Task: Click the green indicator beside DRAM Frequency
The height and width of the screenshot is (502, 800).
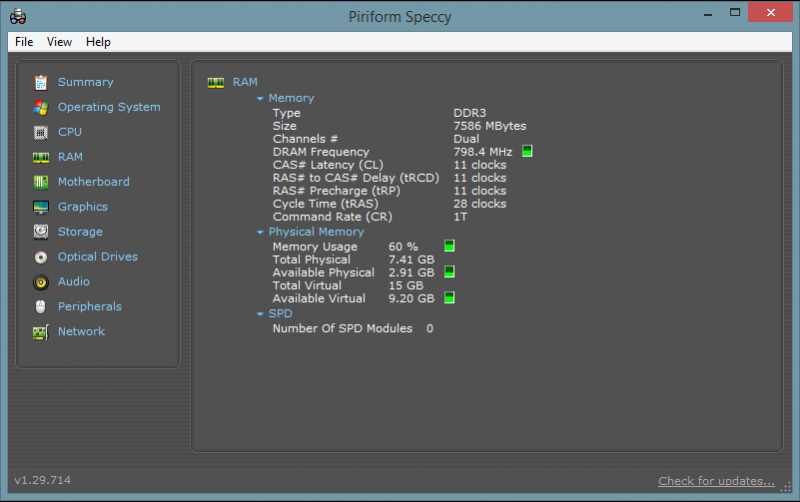Action: pos(527,151)
